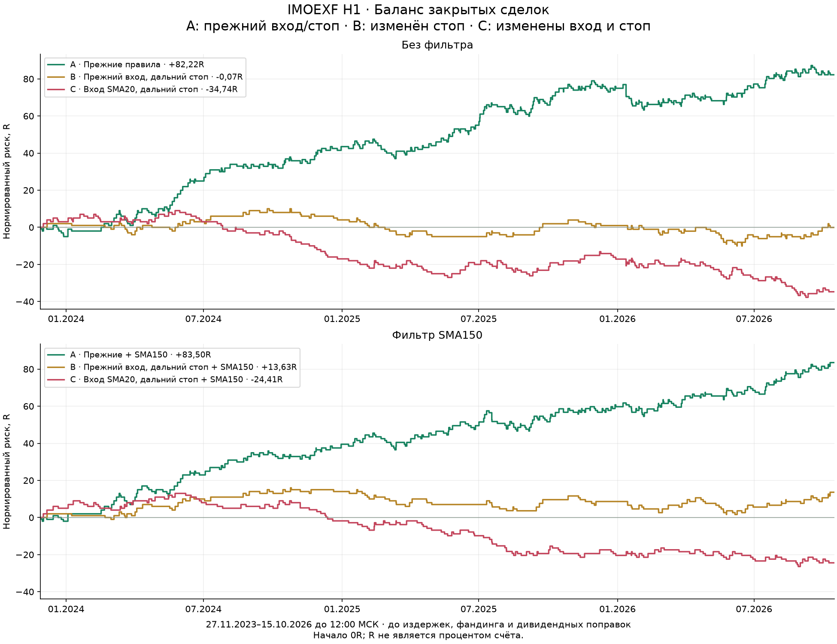Click legend entry 'B · Прежний вход, дальний стоп + SMA150 · +13,63R'
Screen dimensions: 837x644
click(183, 368)
